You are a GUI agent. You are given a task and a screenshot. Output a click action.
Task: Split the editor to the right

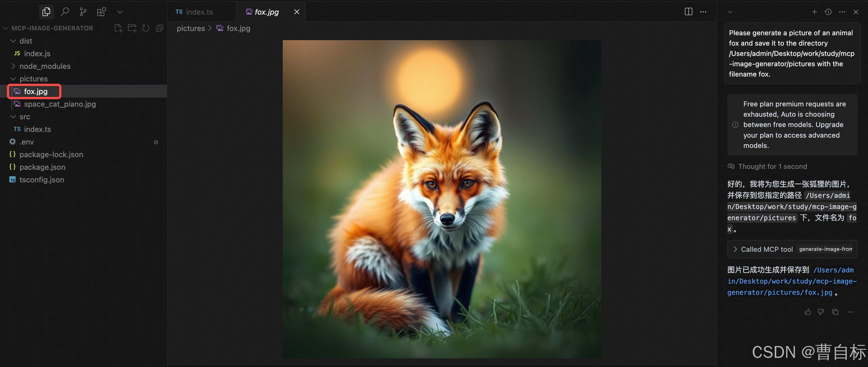coord(688,12)
